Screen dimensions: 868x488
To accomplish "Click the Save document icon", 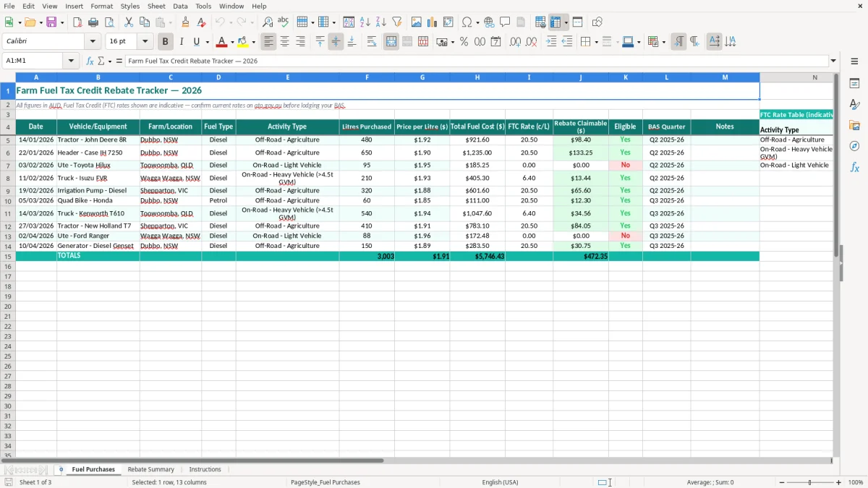I will [x=51, y=22].
